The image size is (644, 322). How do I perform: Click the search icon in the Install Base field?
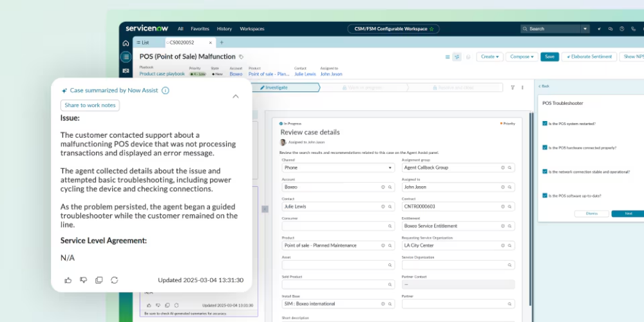[390, 304]
